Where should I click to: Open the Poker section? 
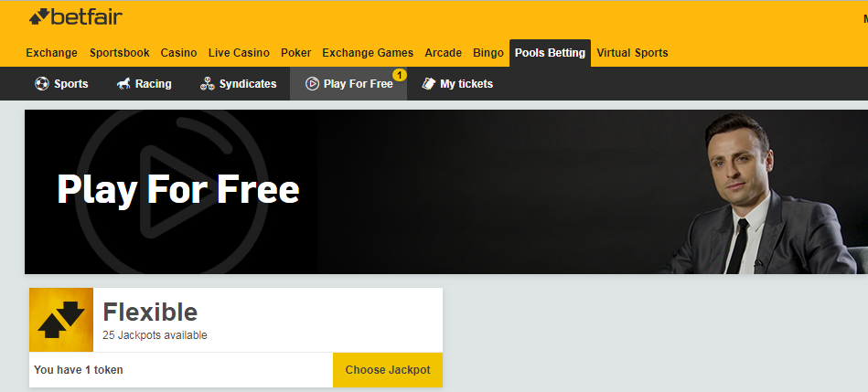pyautogui.click(x=296, y=53)
